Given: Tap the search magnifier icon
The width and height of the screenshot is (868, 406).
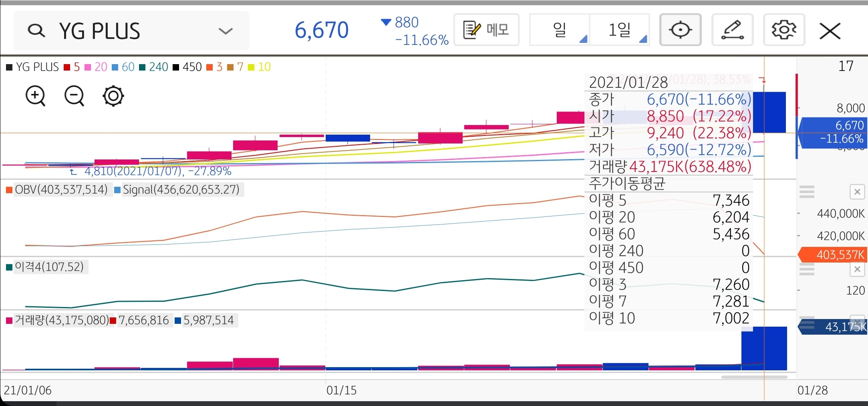Looking at the screenshot, I should tap(36, 31).
